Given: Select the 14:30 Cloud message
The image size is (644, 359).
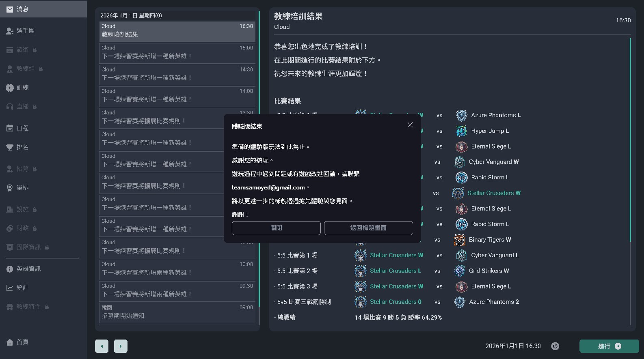Looking at the screenshot, I should pyautogui.click(x=177, y=75).
